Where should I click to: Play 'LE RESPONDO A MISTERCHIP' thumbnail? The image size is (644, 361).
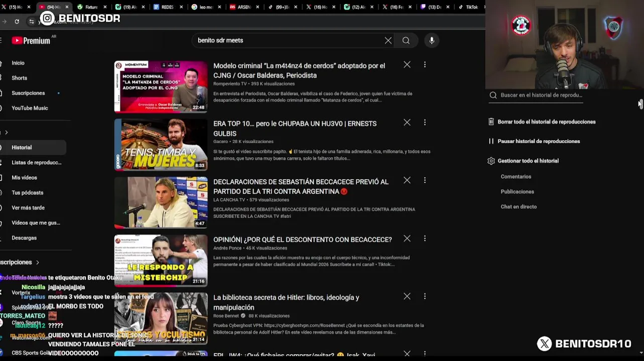161,261
